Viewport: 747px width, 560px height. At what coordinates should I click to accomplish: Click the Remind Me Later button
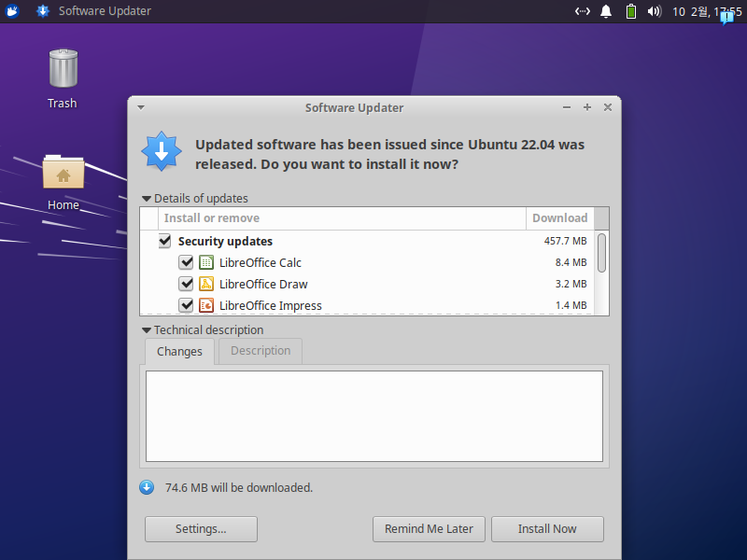pyautogui.click(x=429, y=529)
